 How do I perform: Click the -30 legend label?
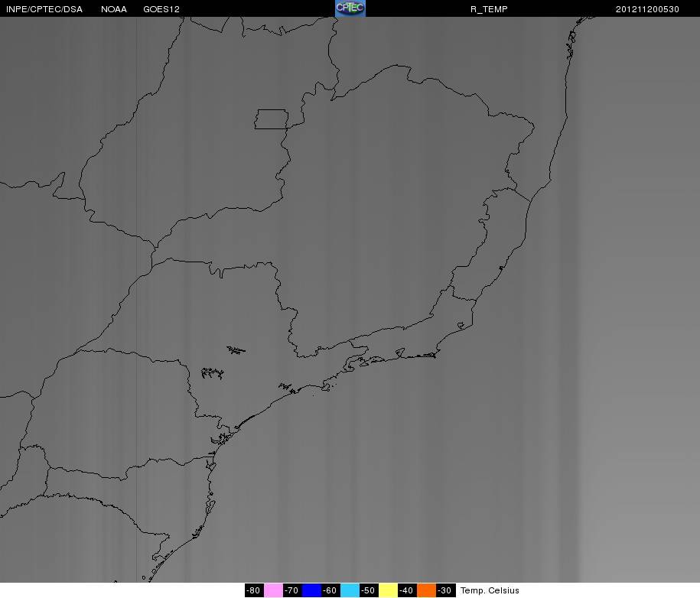(x=445, y=590)
